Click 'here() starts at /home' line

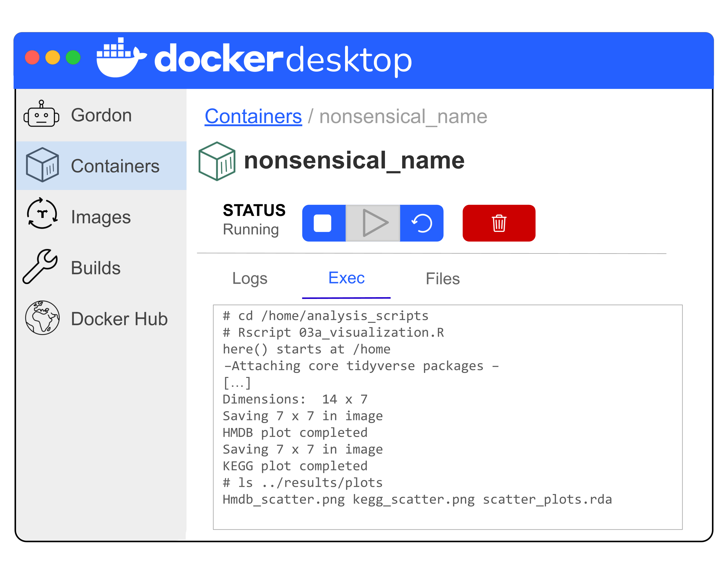click(x=307, y=349)
